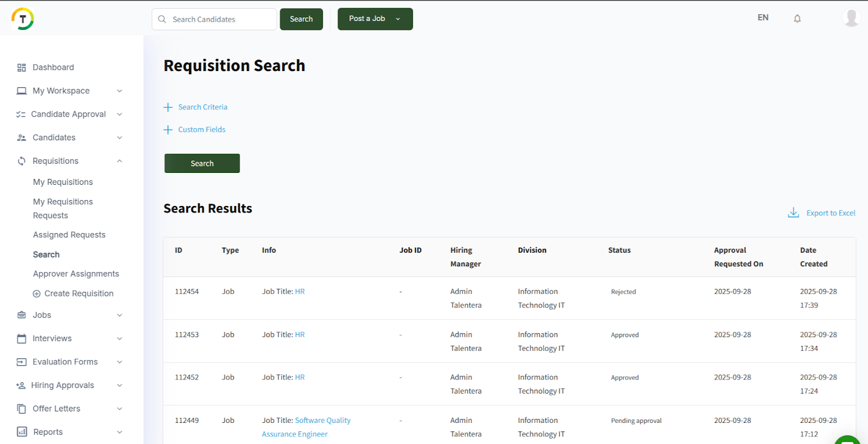
Task: Click the notification bell icon
Action: (x=797, y=18)
